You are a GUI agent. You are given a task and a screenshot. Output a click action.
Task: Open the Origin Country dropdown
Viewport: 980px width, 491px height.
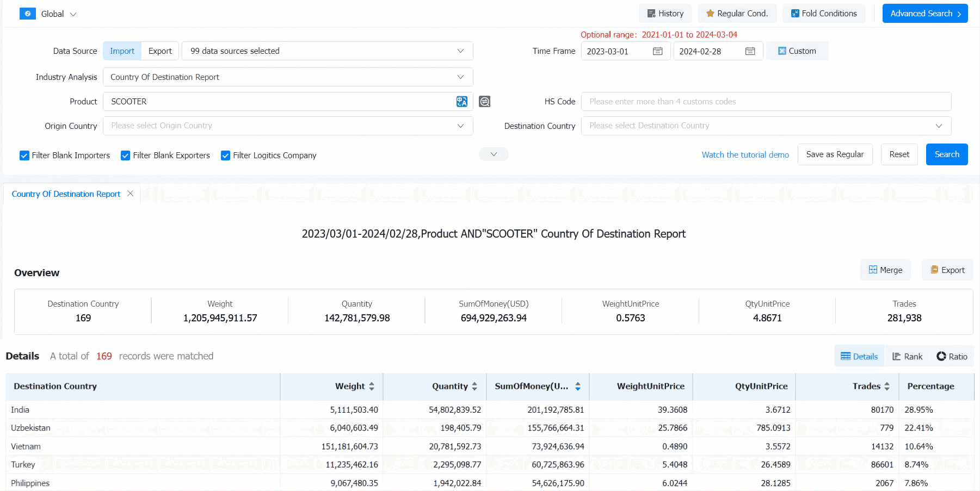(x=287, y=126)
